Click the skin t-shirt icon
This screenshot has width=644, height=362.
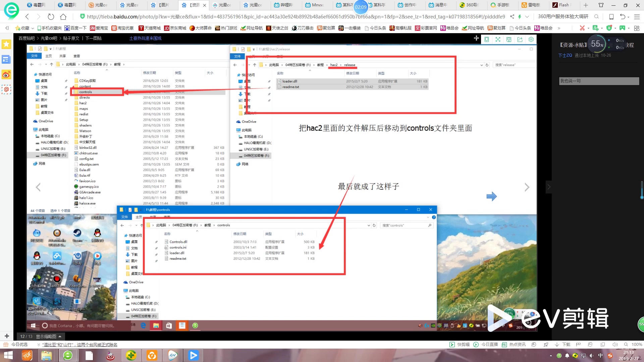(601, 5)
